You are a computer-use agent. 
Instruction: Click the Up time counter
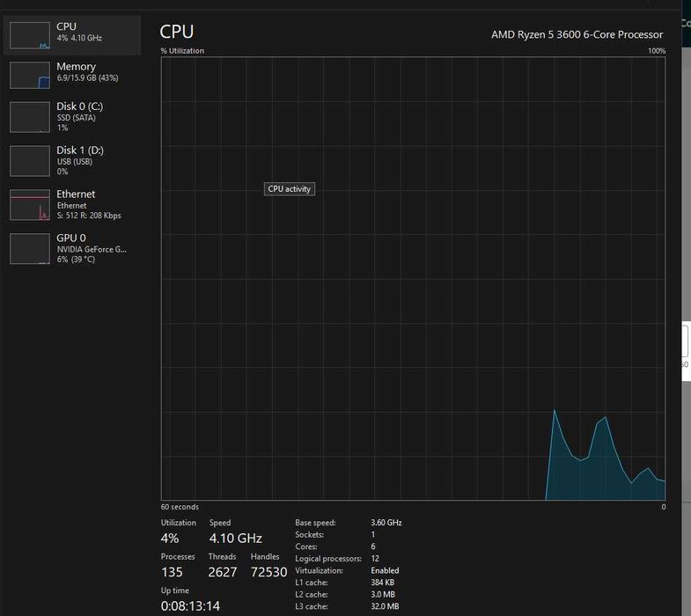tap(190, 605)
